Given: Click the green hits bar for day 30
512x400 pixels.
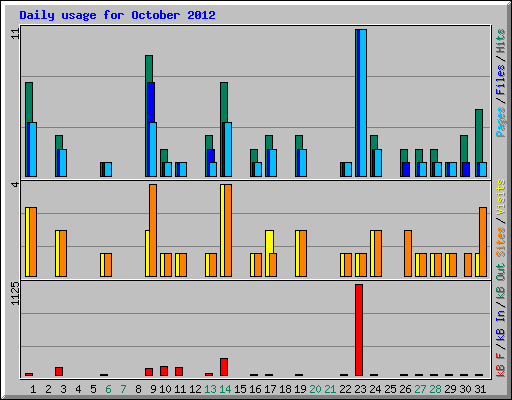Looking at the screenshot, I should [464, 149].
